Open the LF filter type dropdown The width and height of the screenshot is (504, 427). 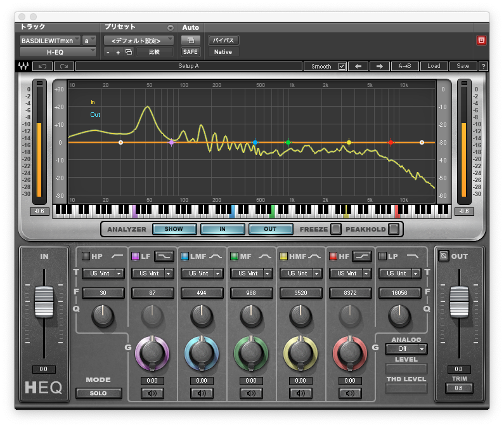pos(153,273)
